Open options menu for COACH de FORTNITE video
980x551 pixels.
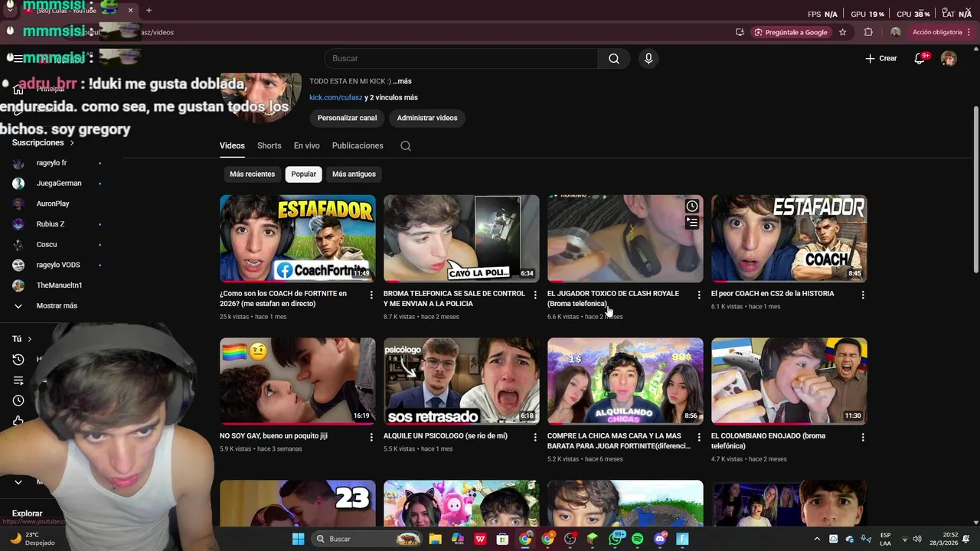[x=371, y=295]
